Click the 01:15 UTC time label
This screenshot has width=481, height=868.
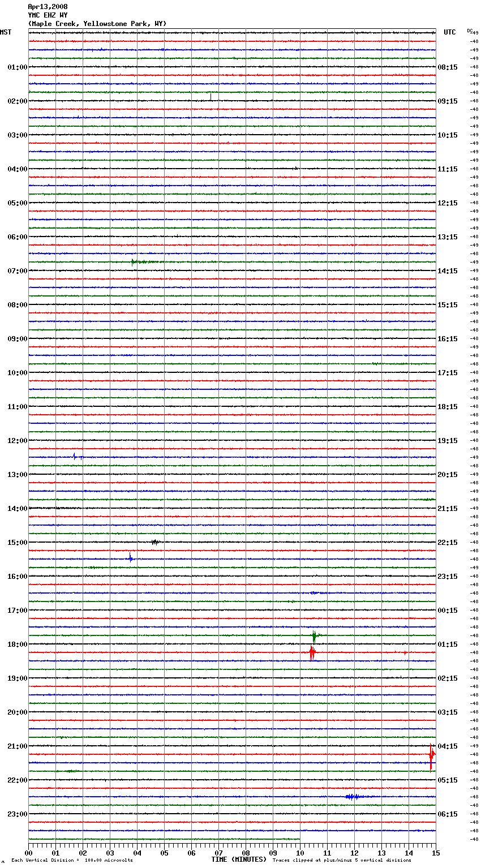pyautogui.click(x=448, y=644)
